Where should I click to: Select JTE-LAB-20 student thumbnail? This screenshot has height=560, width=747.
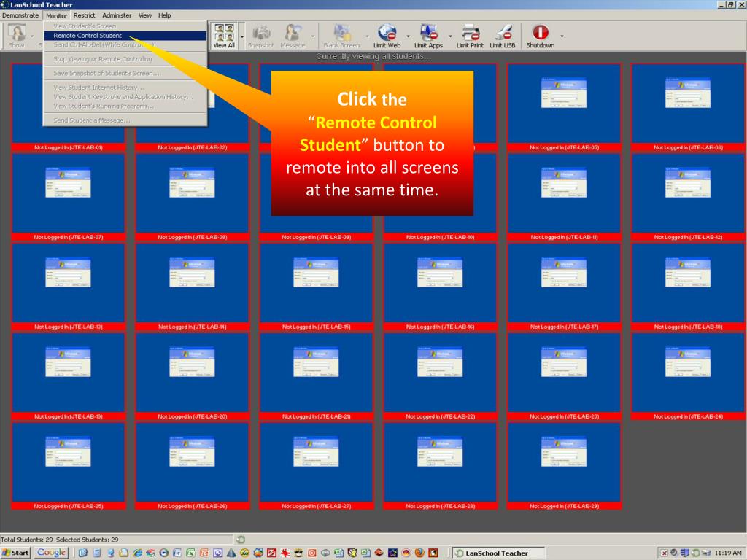pyautogui.click(x=192, y=376)
